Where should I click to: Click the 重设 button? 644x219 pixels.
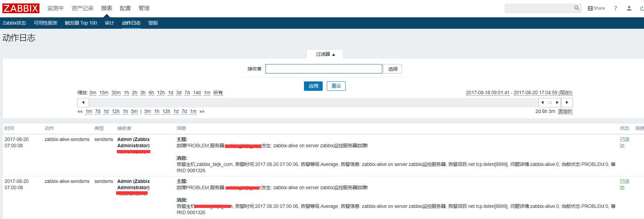(x=336, y=86)
